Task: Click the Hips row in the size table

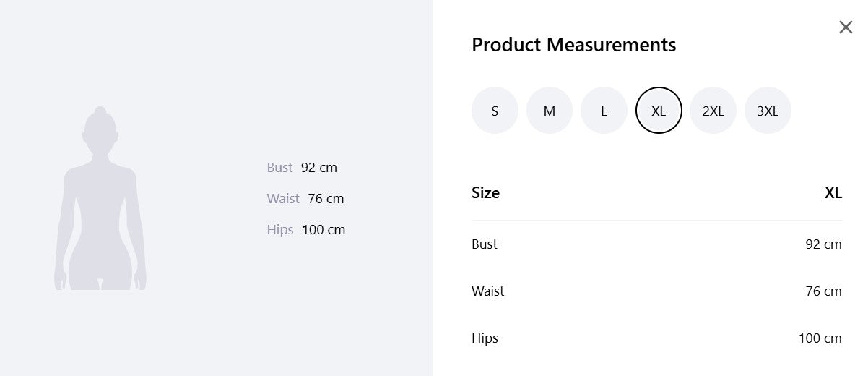Action: (x=656, y=338)
